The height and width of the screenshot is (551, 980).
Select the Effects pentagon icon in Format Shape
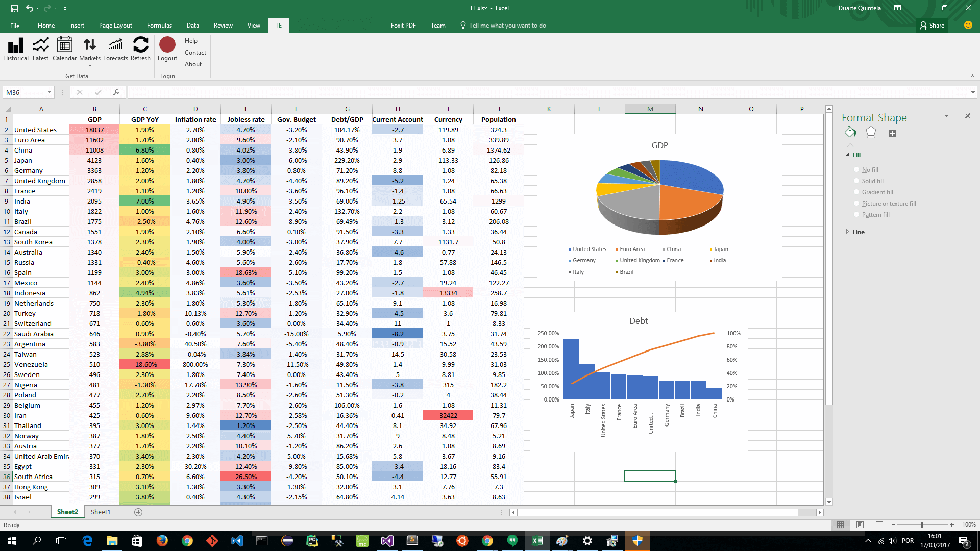click(x=871, y=133)
